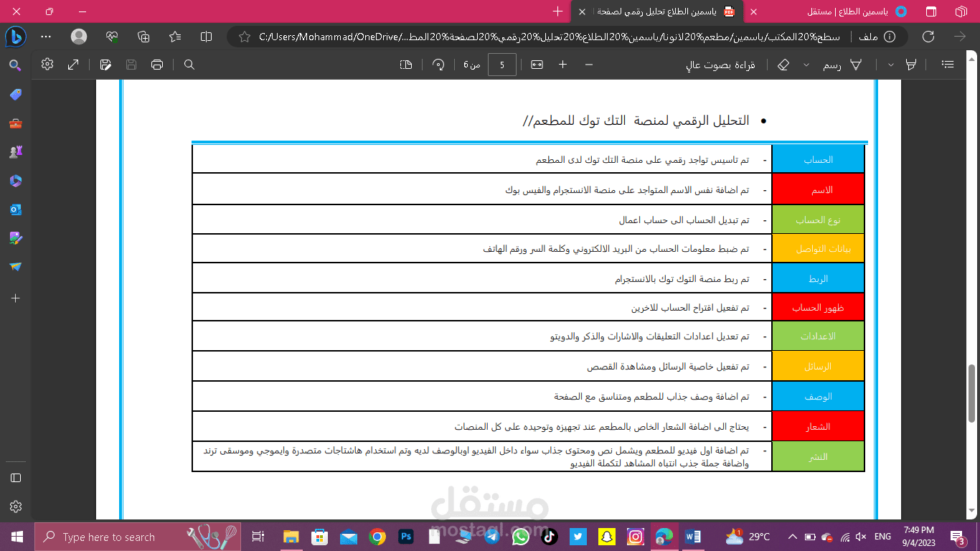Toggle fit-to-page view mode

[x=405, y=64]
